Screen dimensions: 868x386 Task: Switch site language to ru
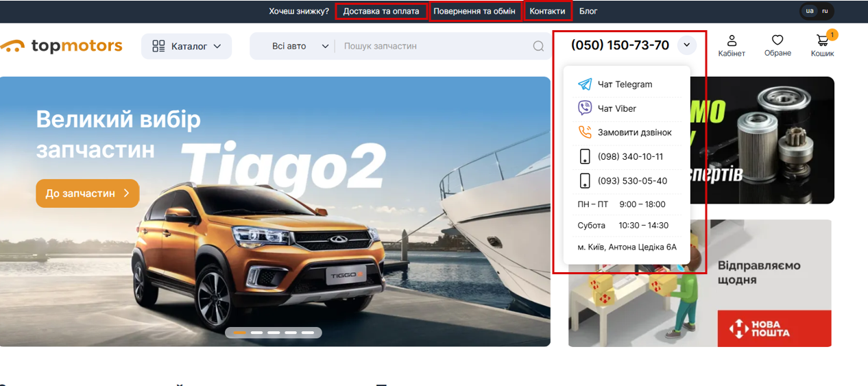point(825,11)
